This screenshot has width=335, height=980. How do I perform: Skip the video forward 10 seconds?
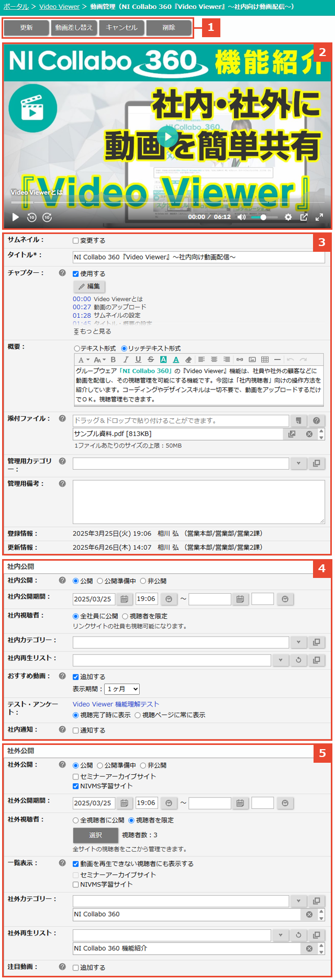pos(47,217)
